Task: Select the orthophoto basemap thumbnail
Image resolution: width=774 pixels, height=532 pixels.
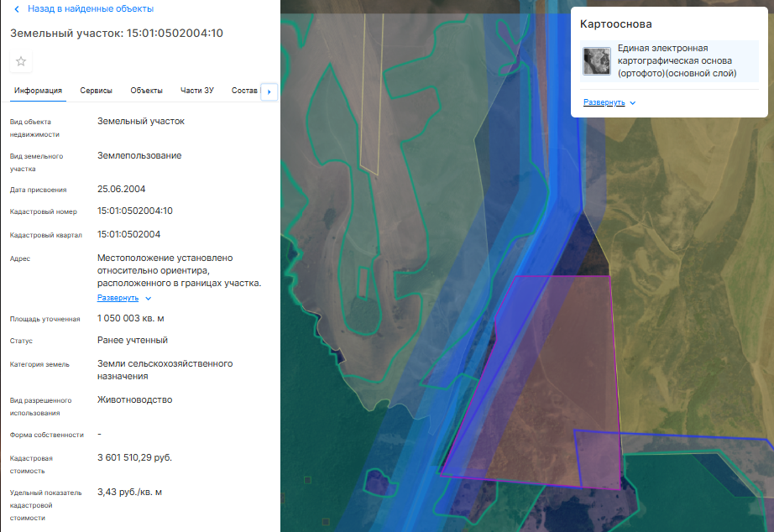Action: (x=596, y=61)
